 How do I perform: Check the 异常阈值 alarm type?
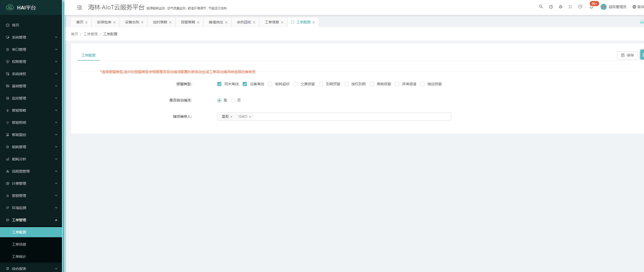[397, 84]
